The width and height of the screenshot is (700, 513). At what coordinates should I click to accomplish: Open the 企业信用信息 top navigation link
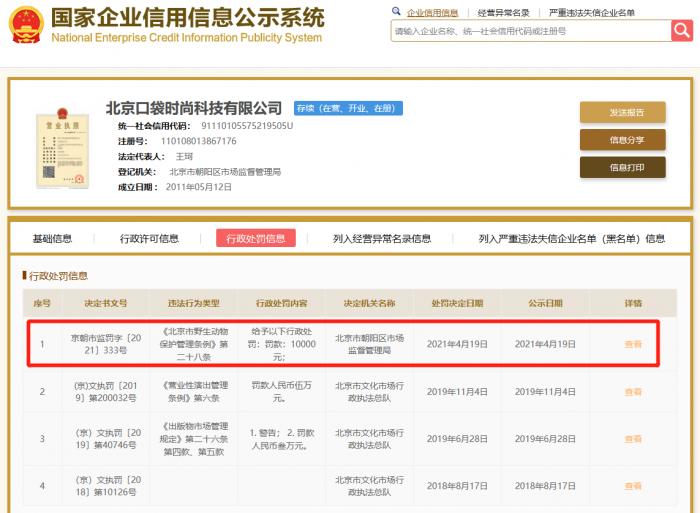433,13
